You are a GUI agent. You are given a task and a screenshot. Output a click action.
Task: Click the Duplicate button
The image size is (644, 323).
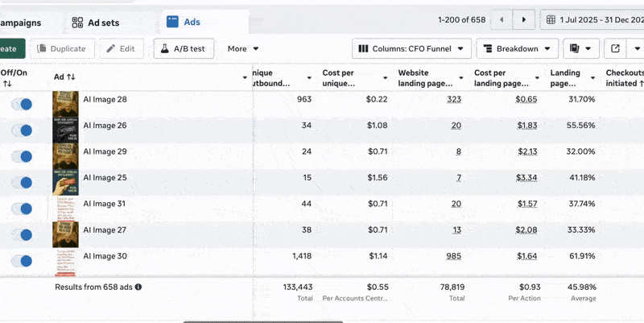point(61,48)
